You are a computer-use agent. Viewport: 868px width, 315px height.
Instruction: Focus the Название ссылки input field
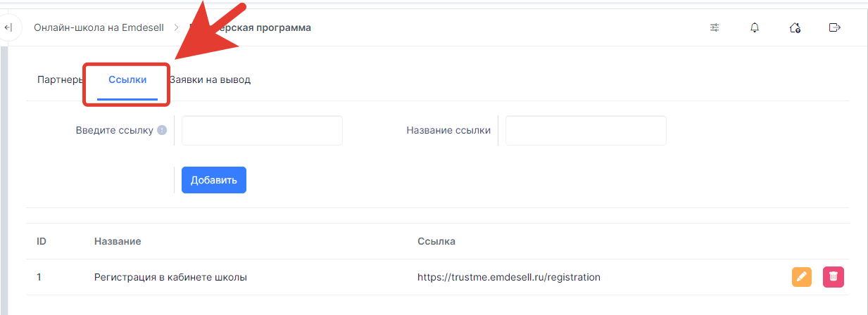pos(586,131)
